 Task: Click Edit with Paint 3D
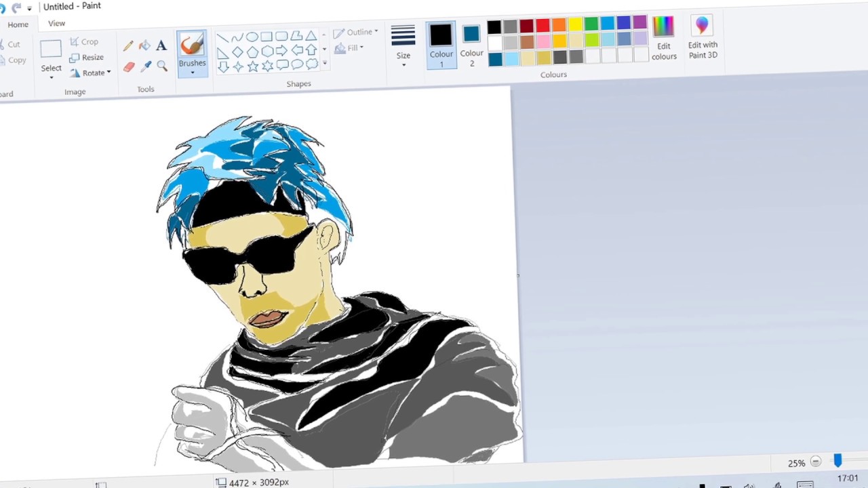click(x=703, y=37)
